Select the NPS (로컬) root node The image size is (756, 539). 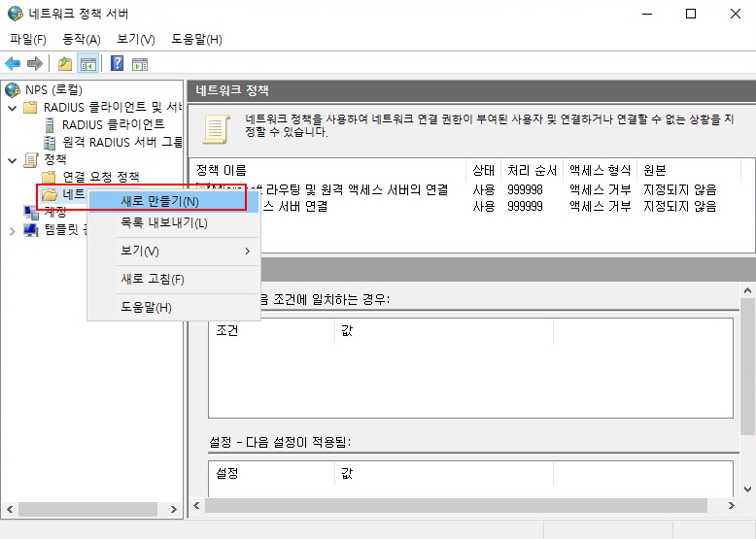click(53, 90)
